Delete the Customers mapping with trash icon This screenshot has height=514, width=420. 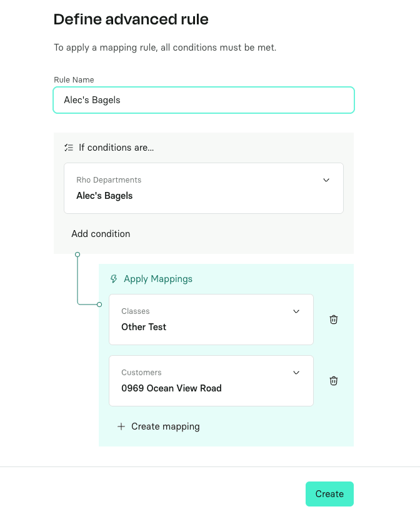tap(334, 381)
